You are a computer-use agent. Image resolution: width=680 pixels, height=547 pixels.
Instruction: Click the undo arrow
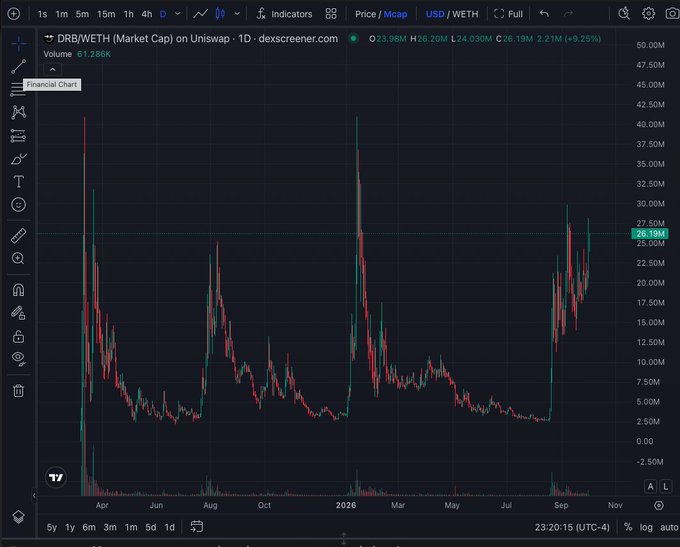[x=544, y=14]
